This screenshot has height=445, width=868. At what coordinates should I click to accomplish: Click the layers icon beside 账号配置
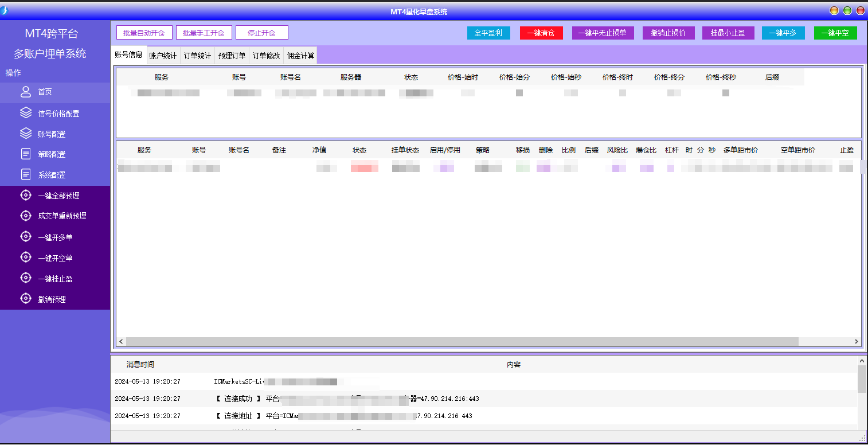(x=26, y=134)
